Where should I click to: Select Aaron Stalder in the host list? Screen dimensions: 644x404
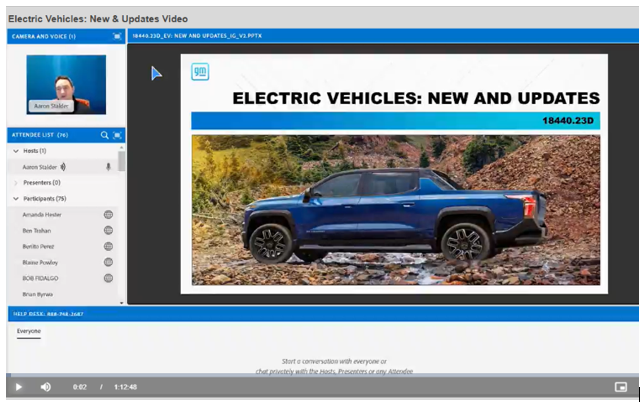pyautogui.click(x=42, y=167)
